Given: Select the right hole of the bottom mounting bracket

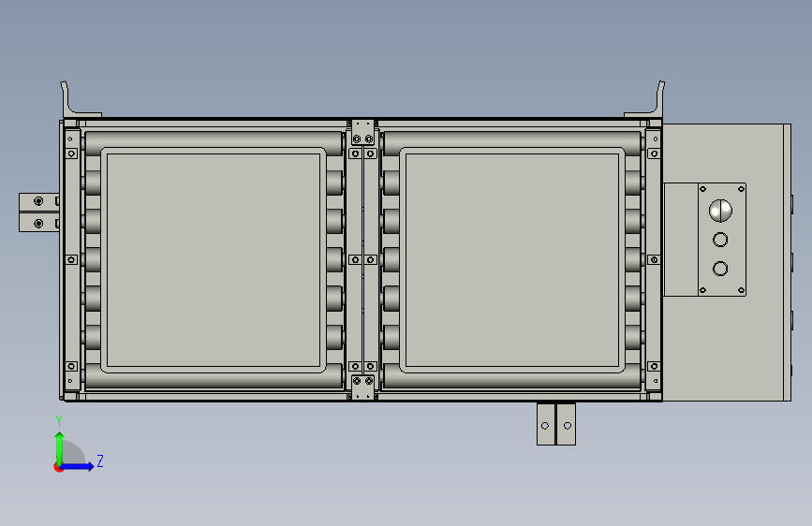Looking at the screenshot, I should pyautogui.click(x=568, y=426).
